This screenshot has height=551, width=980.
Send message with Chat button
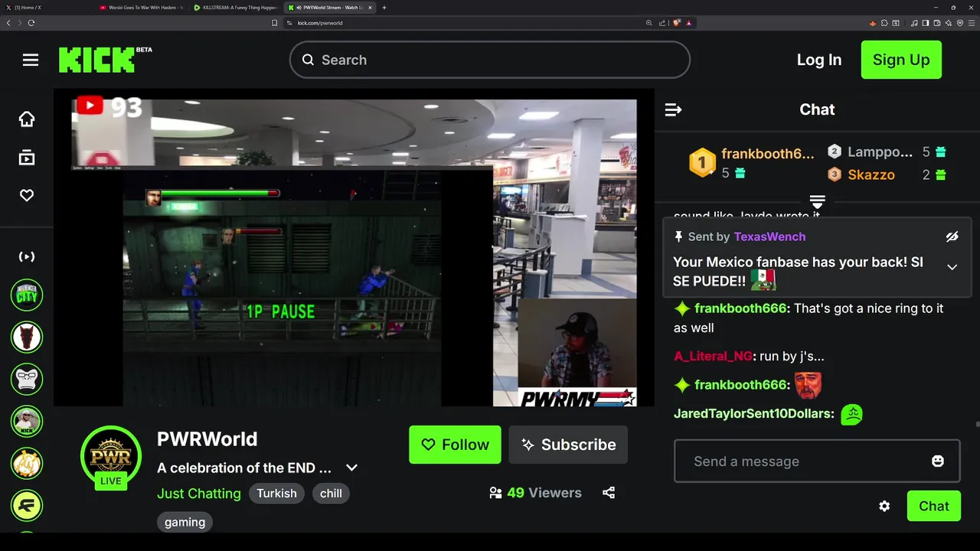[933, 506]
